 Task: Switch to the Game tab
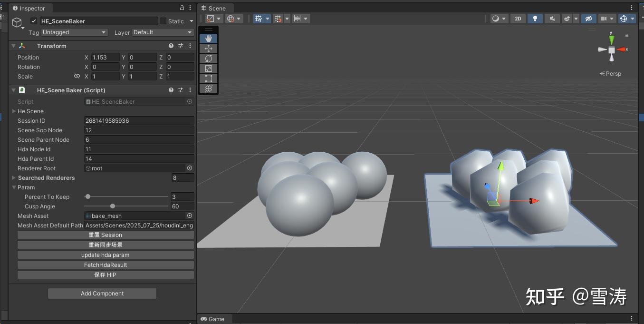pos(214,319)
